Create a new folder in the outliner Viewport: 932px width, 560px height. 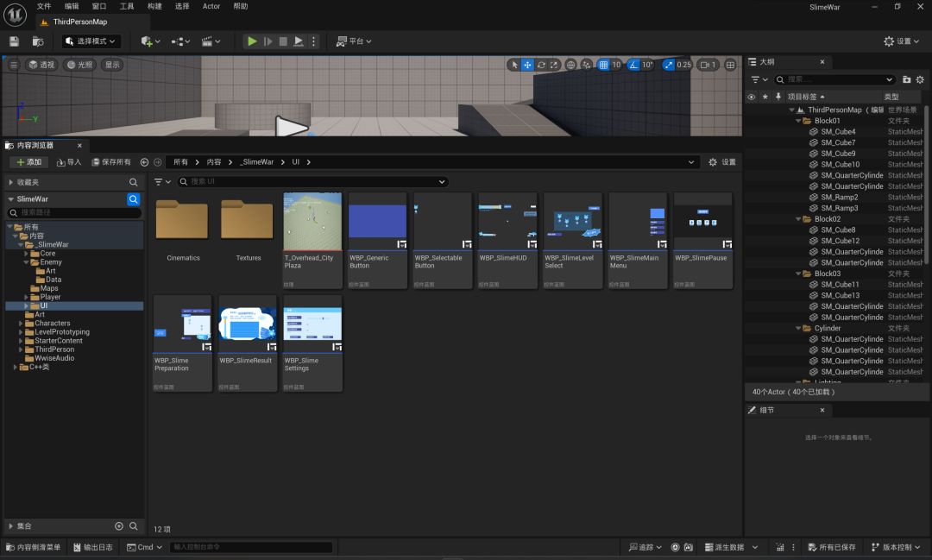[906, 79]
